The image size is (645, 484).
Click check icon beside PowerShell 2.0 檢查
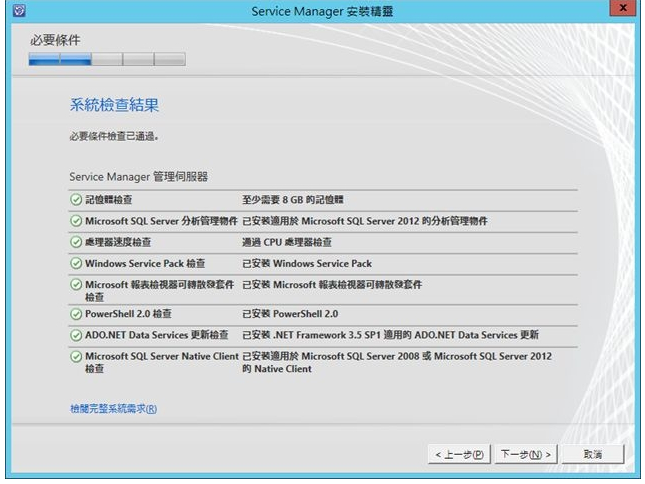[76, 314]
